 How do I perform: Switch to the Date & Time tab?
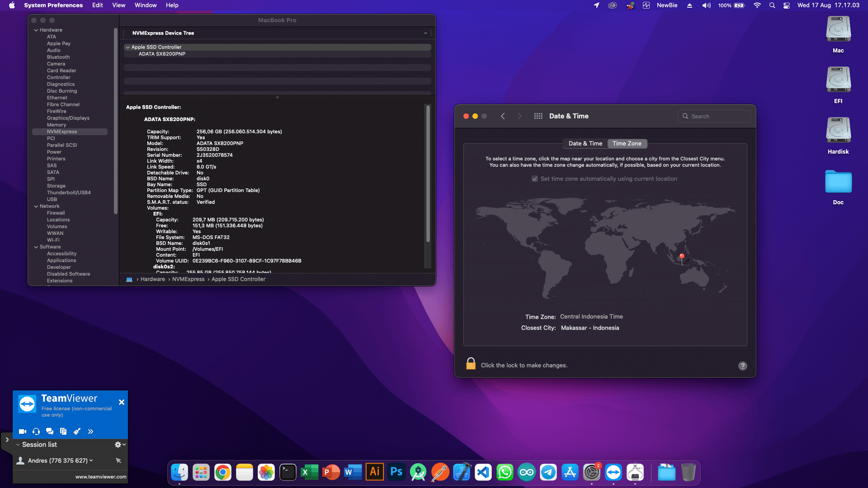585,143
